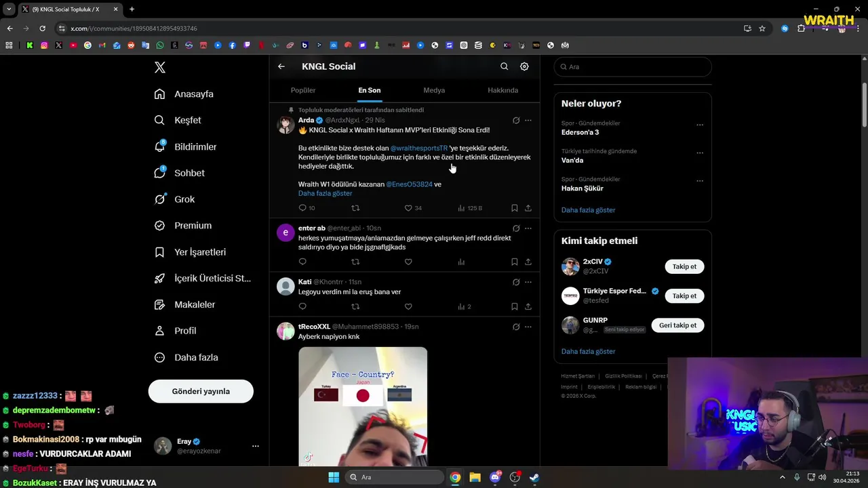The width and height of the screenshot is (868, 488).
Task: Switch to Medya tab
Action: (434, 90)
